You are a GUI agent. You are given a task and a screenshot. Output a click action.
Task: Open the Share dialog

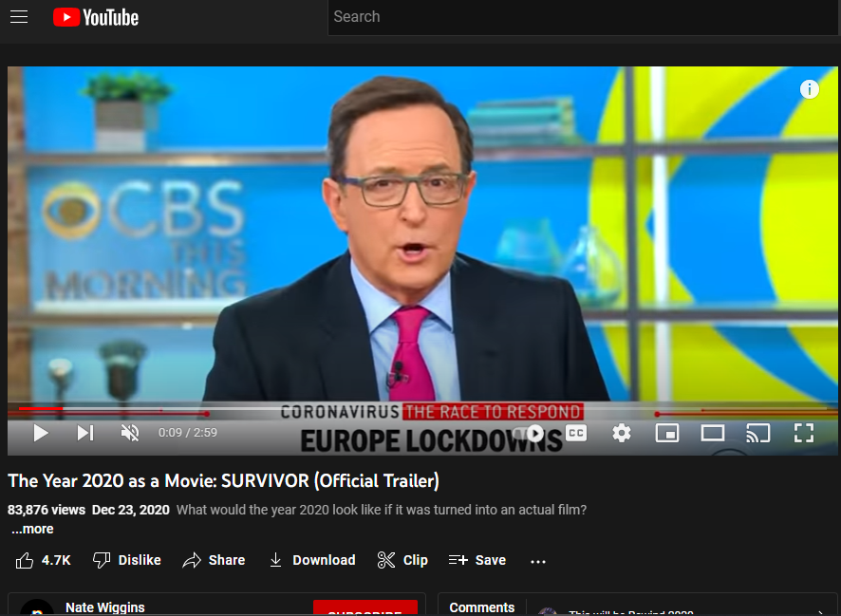click(214, 560)
